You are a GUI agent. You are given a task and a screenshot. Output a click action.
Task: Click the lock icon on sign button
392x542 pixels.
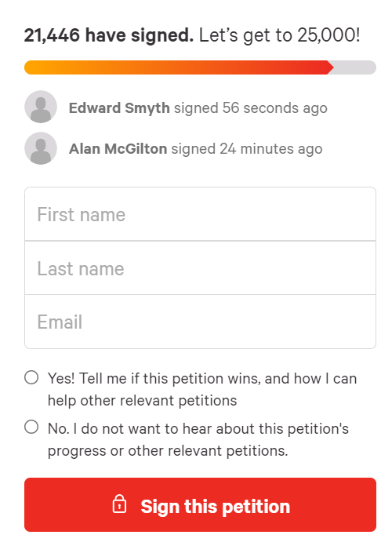(119, 504)
